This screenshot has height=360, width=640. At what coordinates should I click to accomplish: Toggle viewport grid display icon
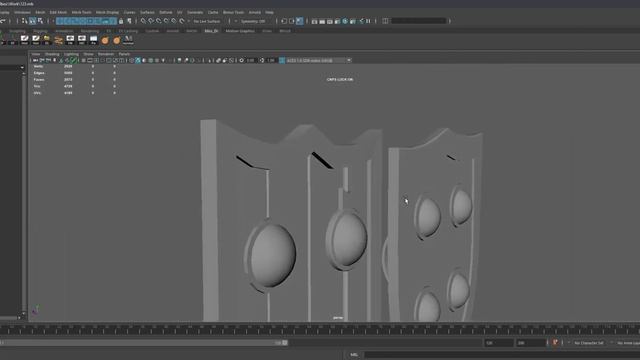pyautogui.click(x=83, y=60)
